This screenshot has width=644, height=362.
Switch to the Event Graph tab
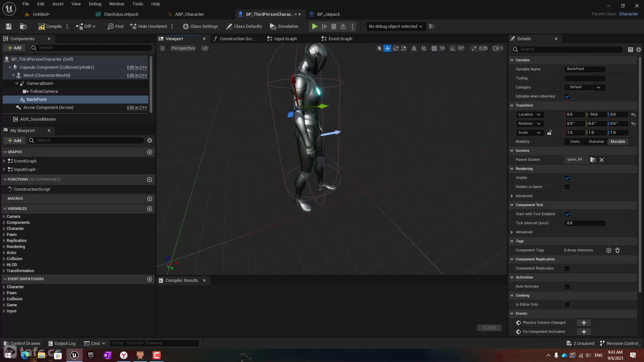(337, 39)
